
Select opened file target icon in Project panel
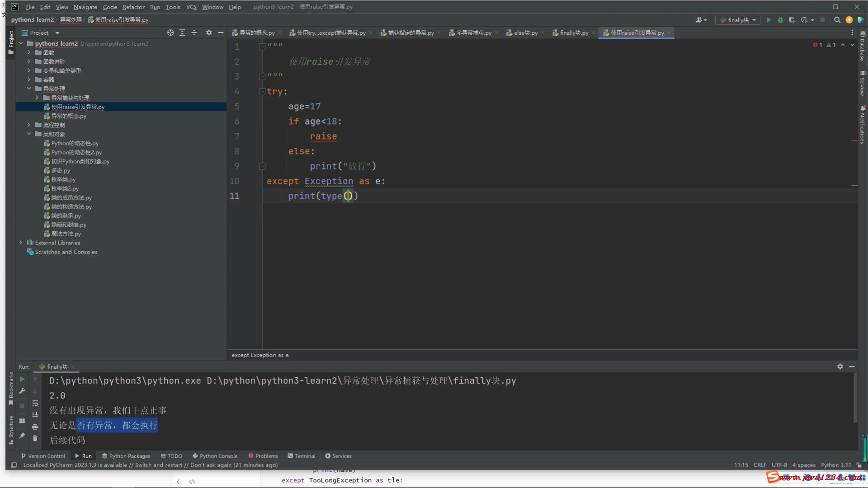click(x=170, y=33)
